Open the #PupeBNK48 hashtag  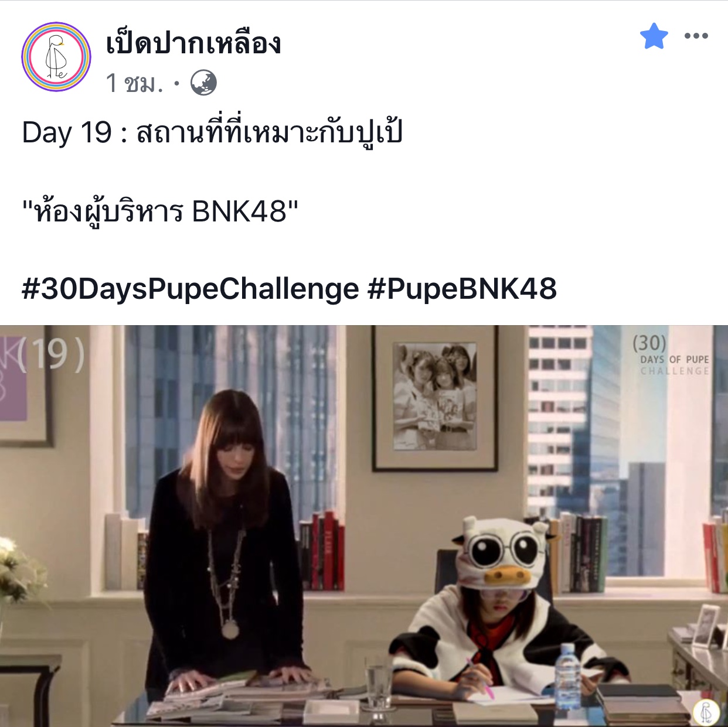[462, 289]
